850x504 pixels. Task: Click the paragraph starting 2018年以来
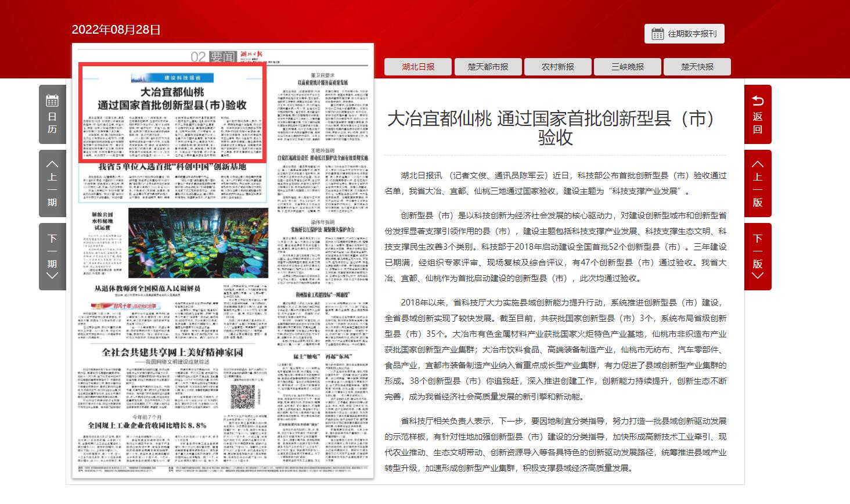coord(556,350)
